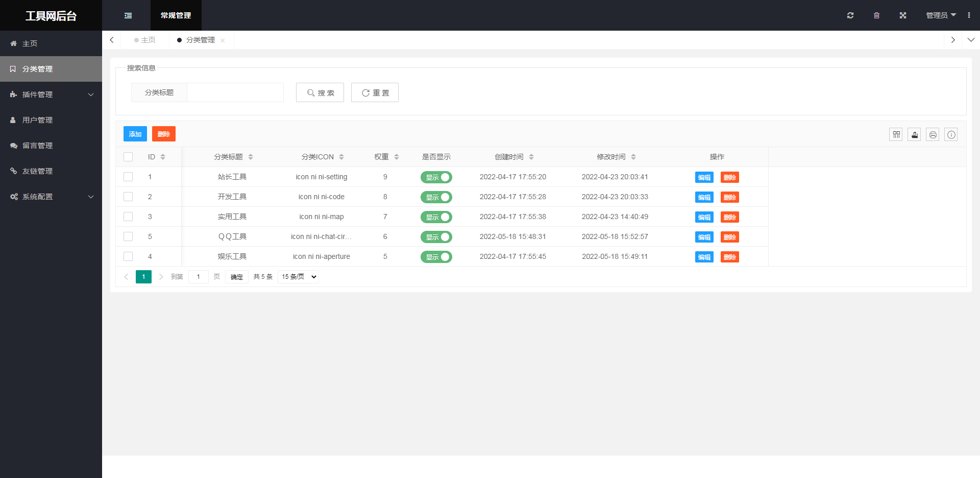Image resolution: width=980 pixels, height=478 pixels.
Task: Expand the 系统配置 sidebar menu
Action: 51,197
